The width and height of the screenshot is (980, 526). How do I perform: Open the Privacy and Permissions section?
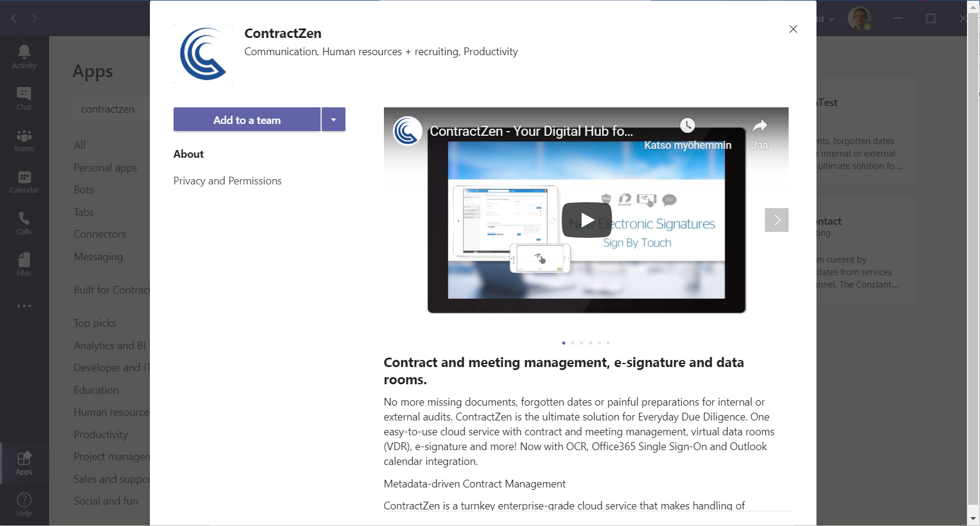pos(228,181)
